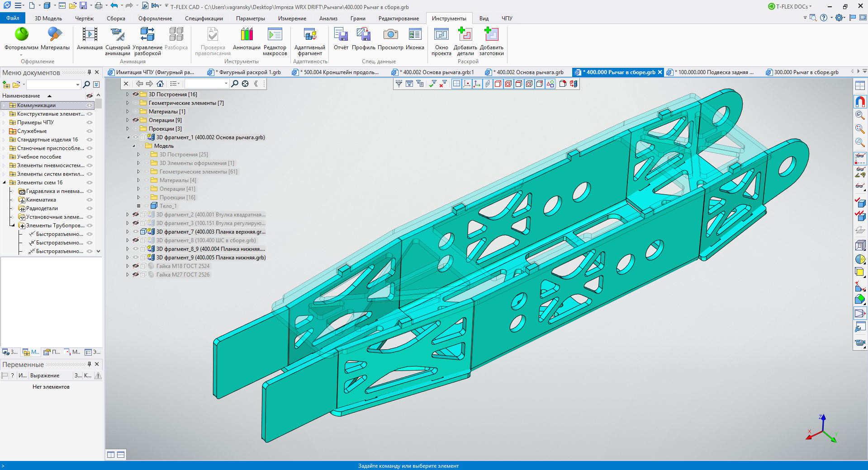Select Гидравлика и пневматика library item
868x470 pixels.
click(55, 191)
